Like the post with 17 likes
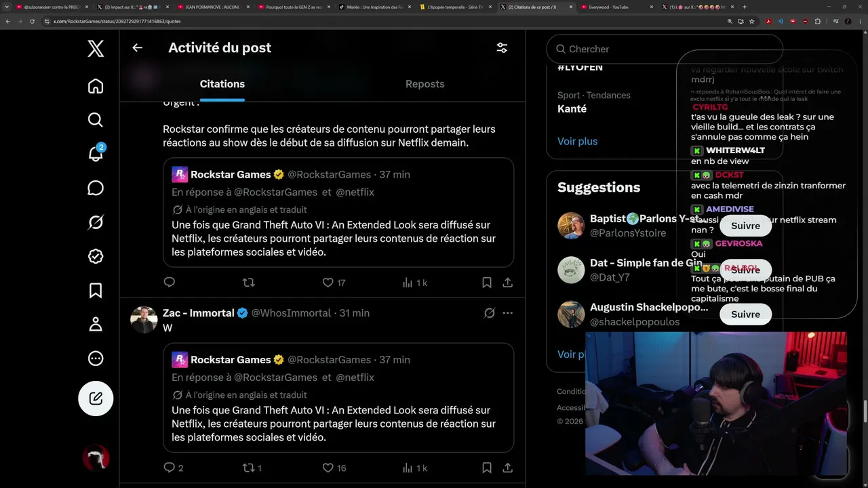868x488 pixels. point(334,283)
